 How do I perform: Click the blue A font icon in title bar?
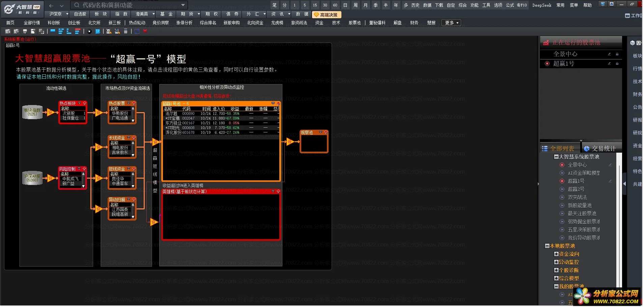(x=612, y=4)
